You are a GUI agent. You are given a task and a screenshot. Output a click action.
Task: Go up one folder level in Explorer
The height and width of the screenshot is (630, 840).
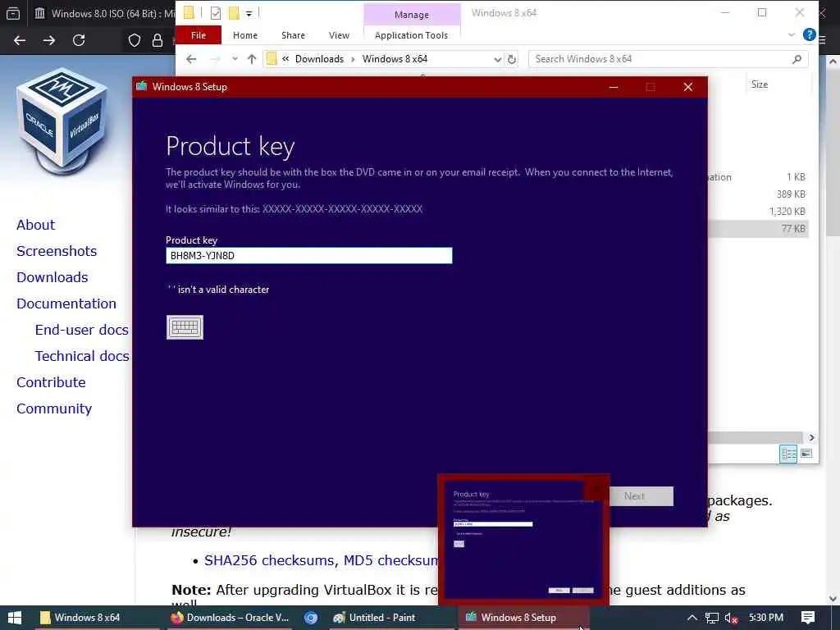click(252, 59)
